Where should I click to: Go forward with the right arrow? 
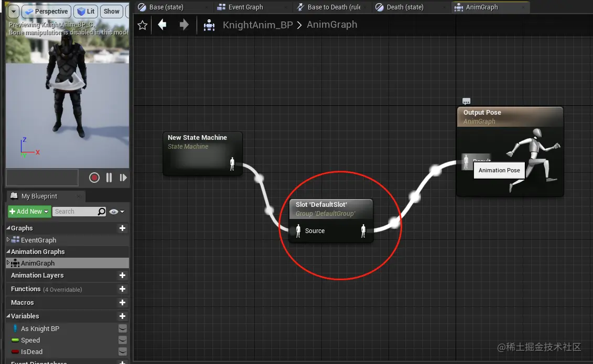click(184, 25)
